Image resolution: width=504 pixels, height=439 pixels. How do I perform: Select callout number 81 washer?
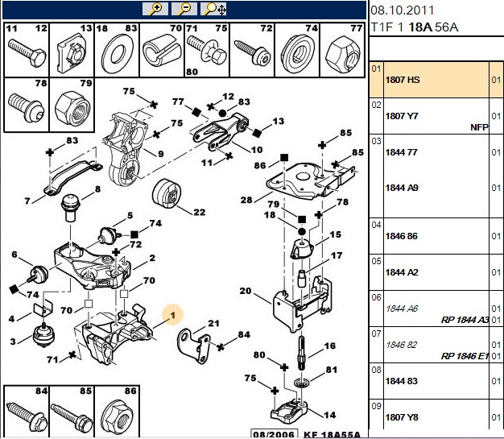[332, 370]
